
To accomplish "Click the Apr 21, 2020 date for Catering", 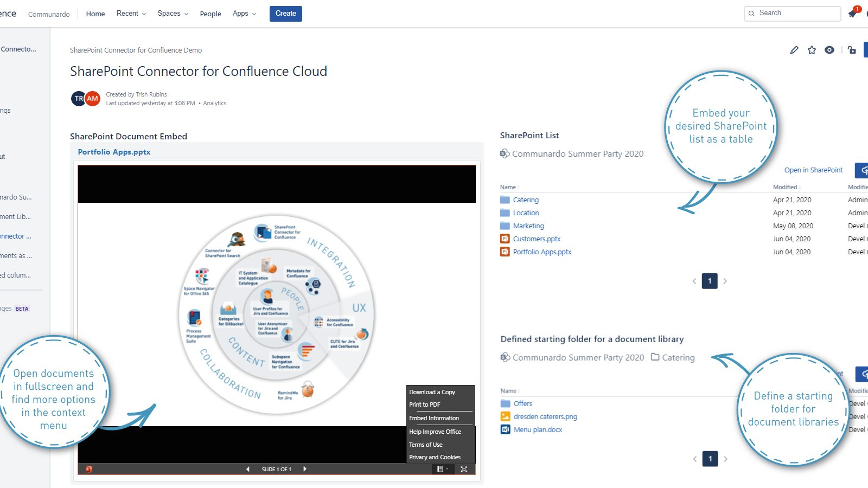I will click(x=792, y=200).
